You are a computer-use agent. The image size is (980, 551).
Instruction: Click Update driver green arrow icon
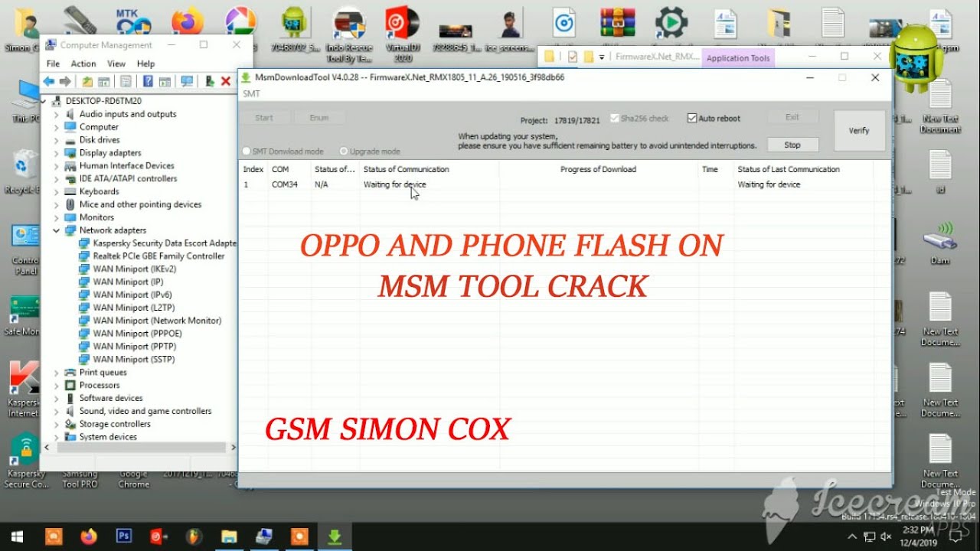click(209, 81)
